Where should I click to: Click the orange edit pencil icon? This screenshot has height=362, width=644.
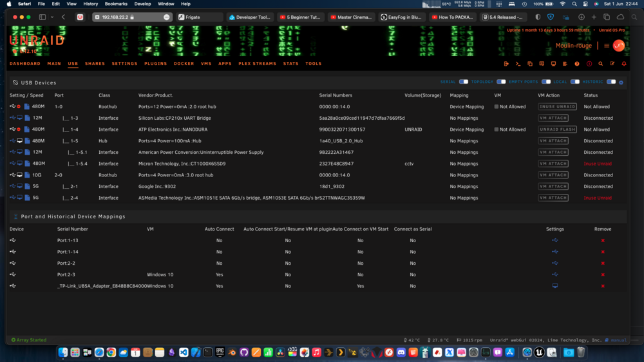pyautogui.click(x=612, y=64)
